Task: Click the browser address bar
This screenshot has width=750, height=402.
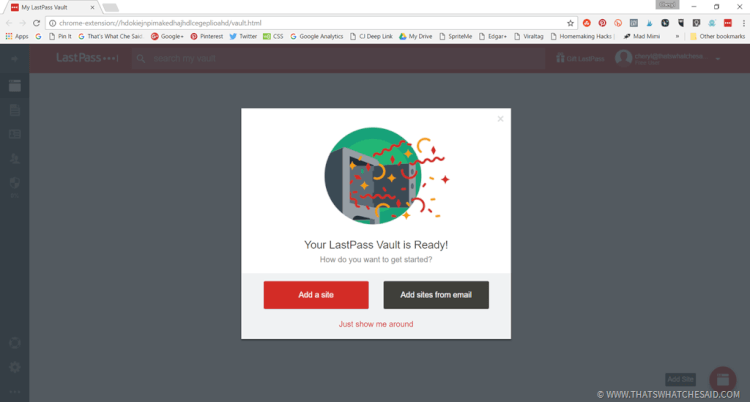Action: click(x=306, y=23)
